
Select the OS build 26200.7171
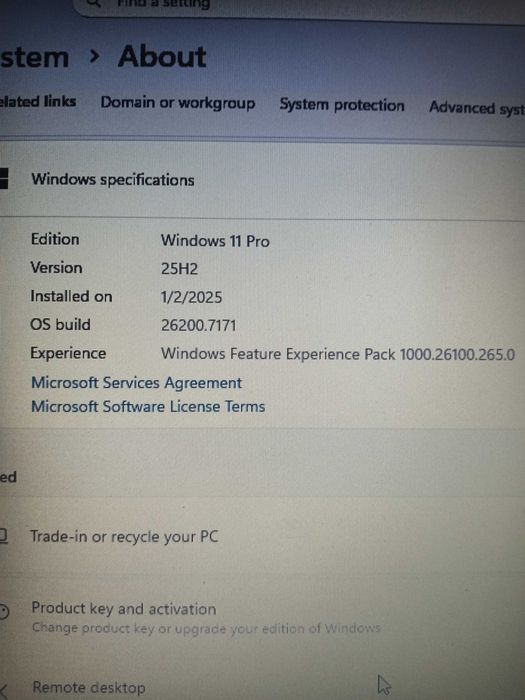(x=199, y=325)
